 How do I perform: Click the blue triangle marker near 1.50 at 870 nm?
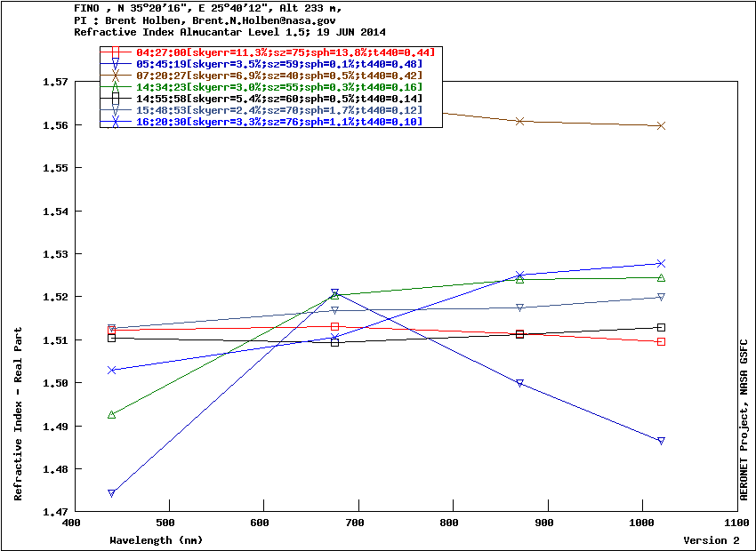click(520, 384)
